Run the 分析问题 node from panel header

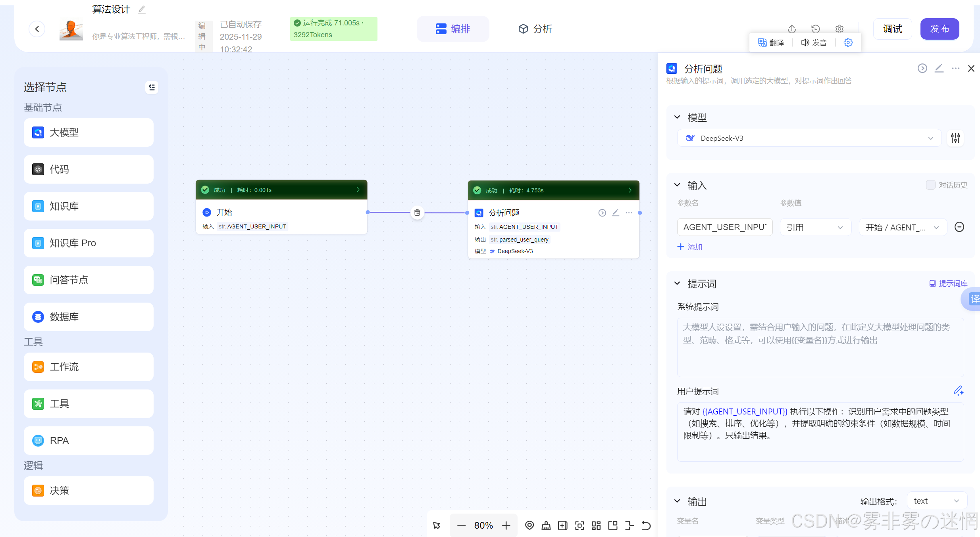[x=922, y=68]
